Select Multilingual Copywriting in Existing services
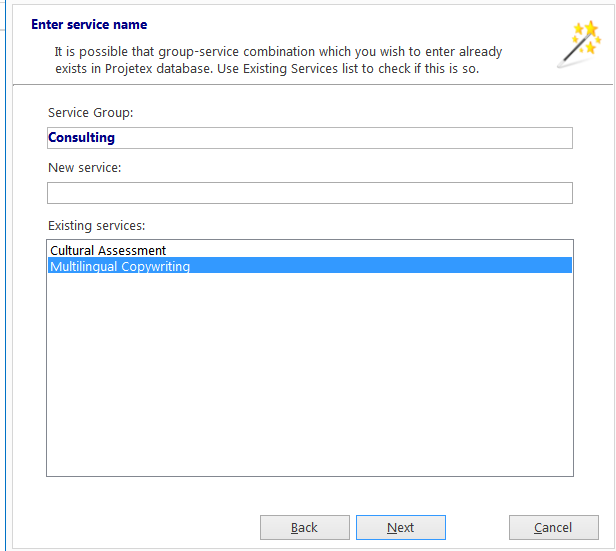 click(310, 265)
